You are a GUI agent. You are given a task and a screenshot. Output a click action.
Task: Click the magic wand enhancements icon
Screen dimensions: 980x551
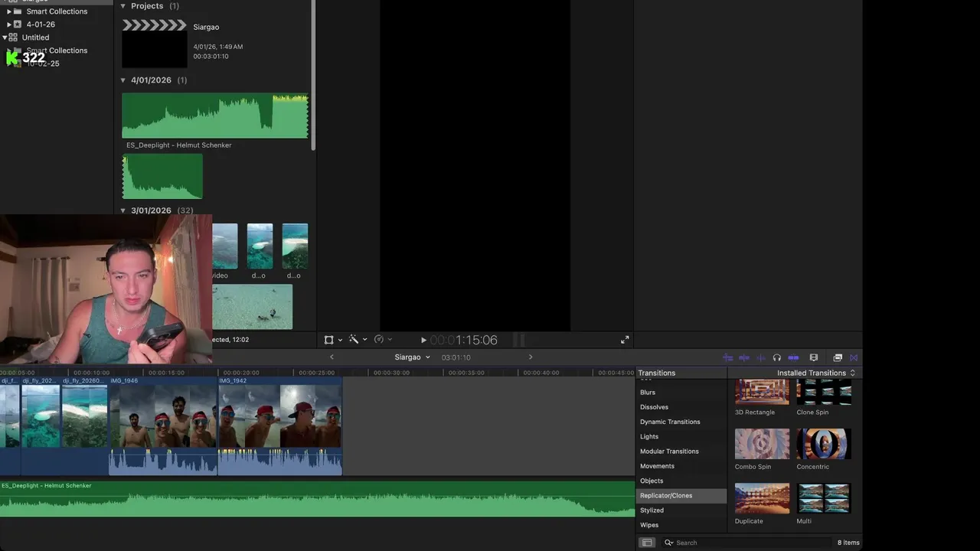click(x=353, y=339)
